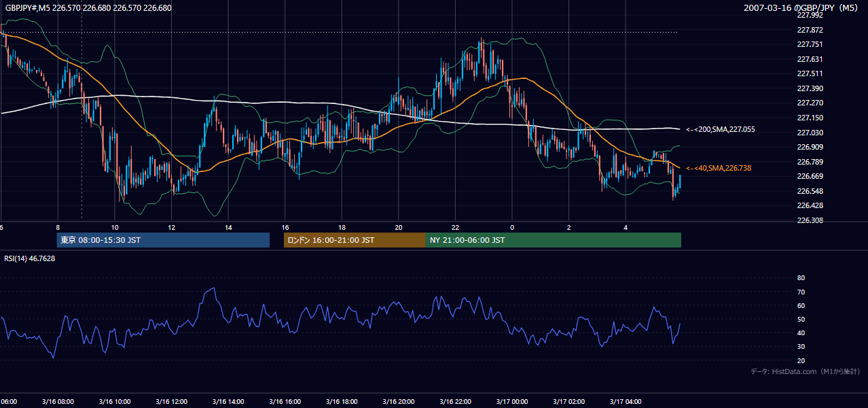
Task: Click RSI scale value 40
Action: [801, 333]
